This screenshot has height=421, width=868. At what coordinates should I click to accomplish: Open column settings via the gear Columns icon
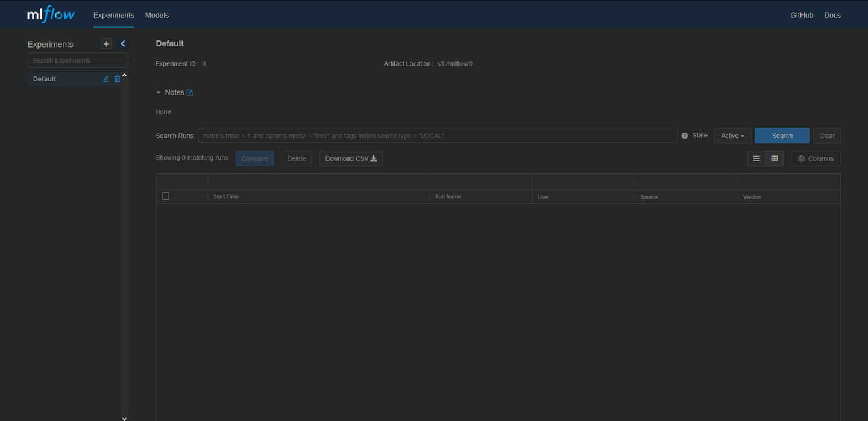[x=815, y=158]
